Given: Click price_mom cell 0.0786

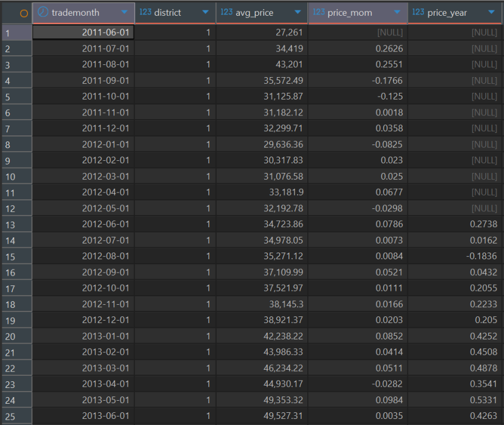Looking at the screenshot, I should [358, 225].
